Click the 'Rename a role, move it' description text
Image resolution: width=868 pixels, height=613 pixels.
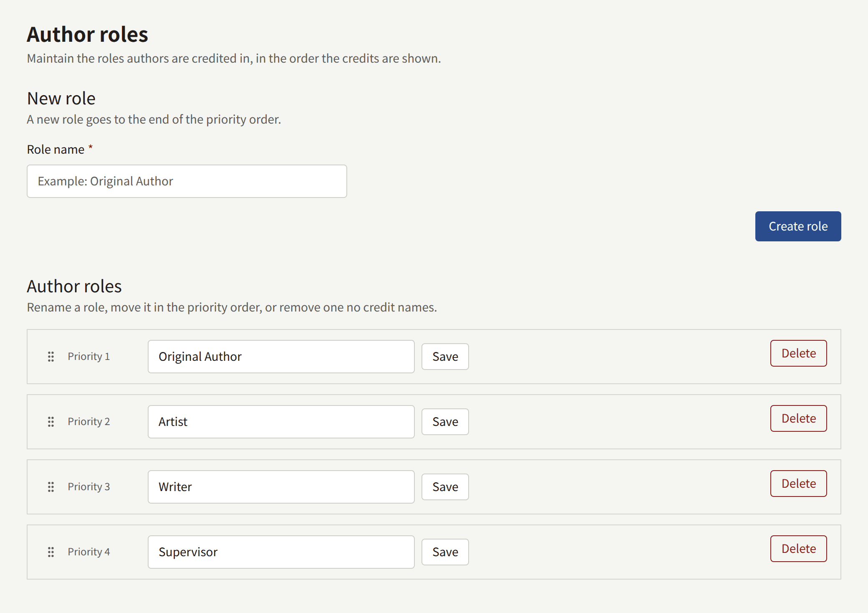pos(232,307)
